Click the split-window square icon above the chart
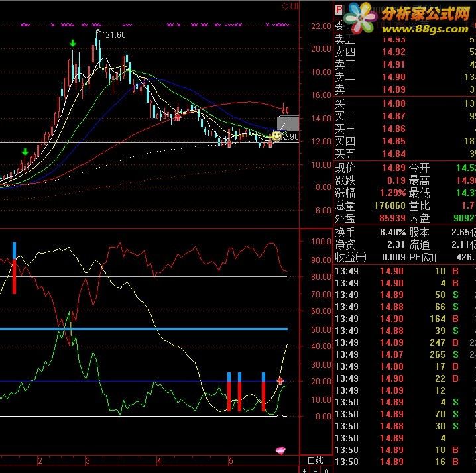The width and height of the screenshot is (476, 473). pyautogui.click(x=294, y=6)
